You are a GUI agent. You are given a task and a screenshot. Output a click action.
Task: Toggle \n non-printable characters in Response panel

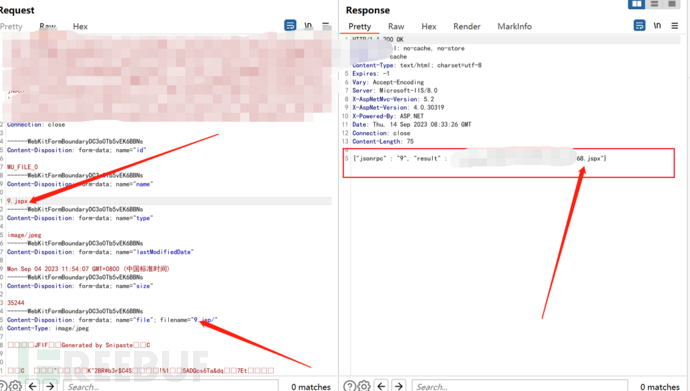click(x=657, y=26)
